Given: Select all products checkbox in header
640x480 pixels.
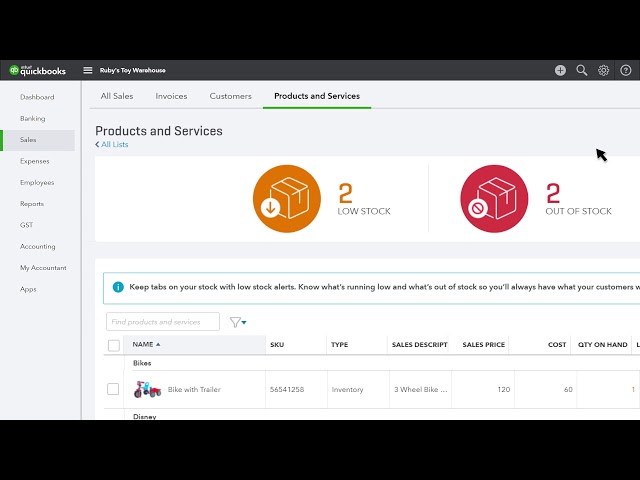Looking at the screenshot, I should pyautogui.click(x=114, y=345).
